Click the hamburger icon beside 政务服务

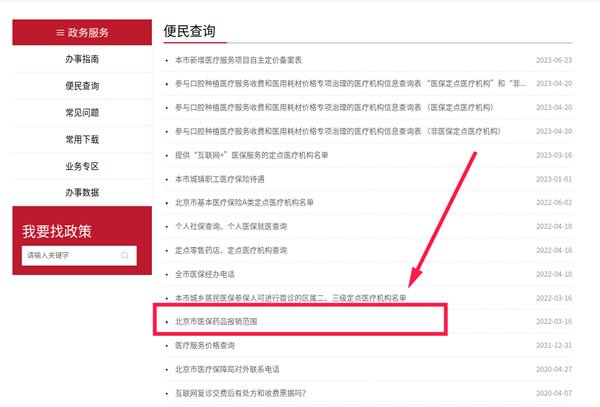tap(60, 33)
